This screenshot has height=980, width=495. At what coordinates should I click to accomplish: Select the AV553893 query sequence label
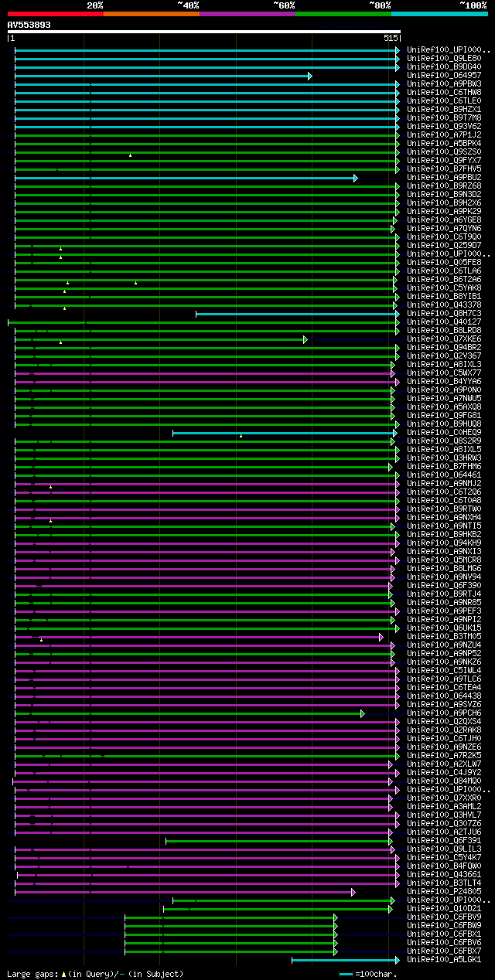[x=29, y=25]
